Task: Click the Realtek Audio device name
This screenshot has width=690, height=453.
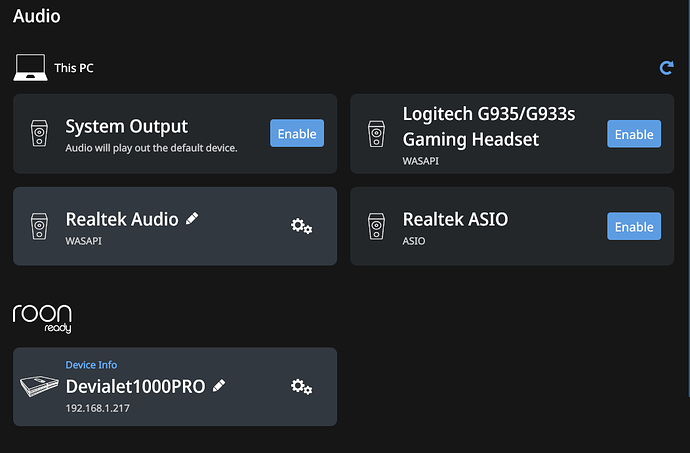Action: pos(122,219)
